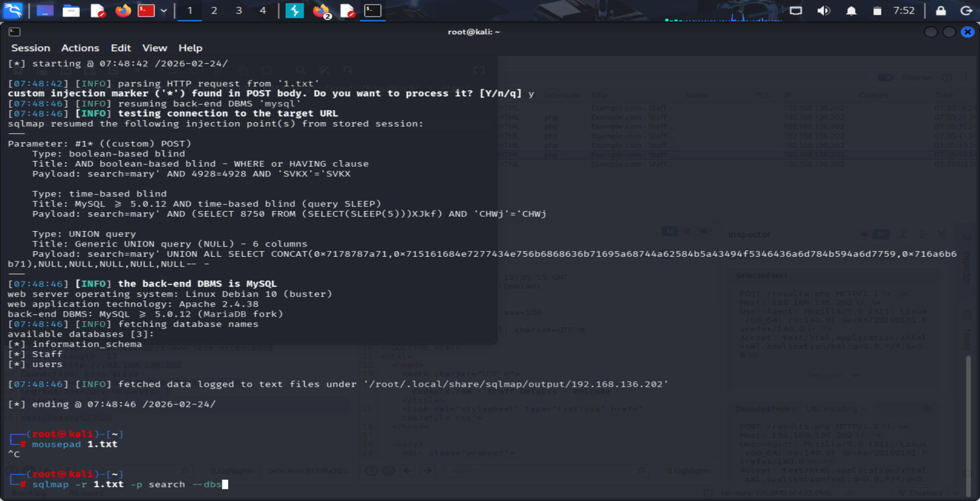Click 'web application technology: Apache 2.4.38' line
The image size is (980, 501).
(x=133, y=304)
